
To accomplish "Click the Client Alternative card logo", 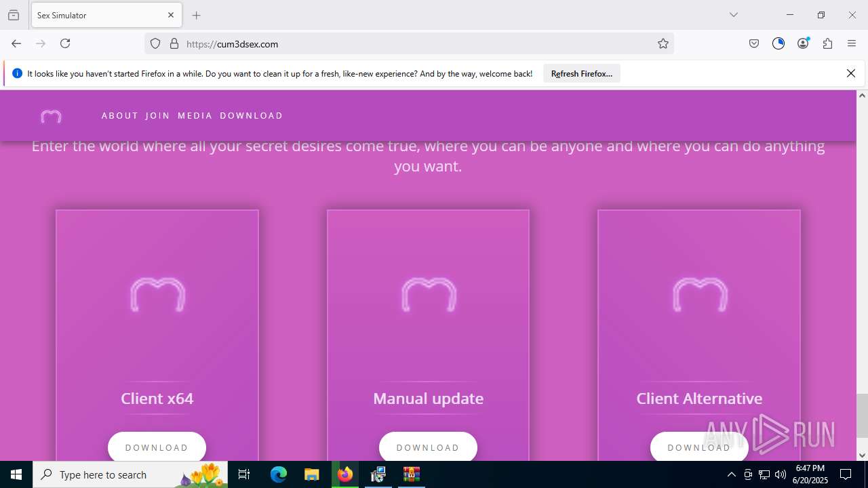I will click(700, 295).
